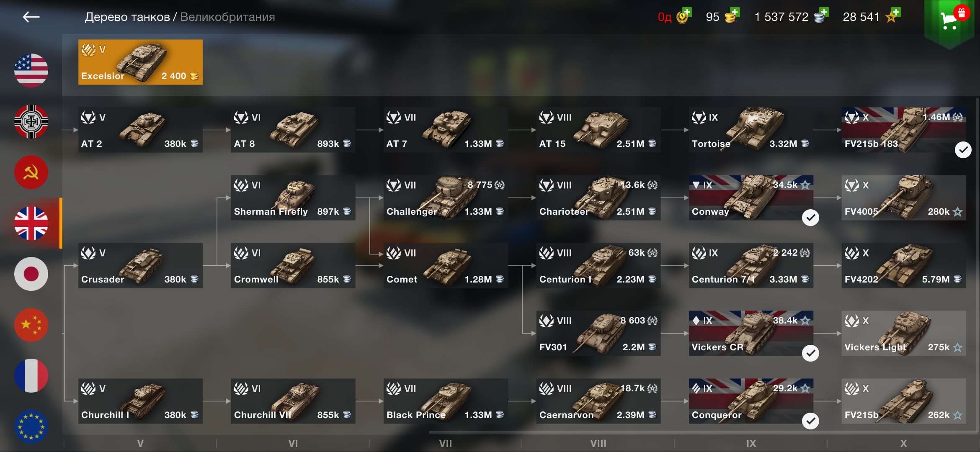
Task: Select the Japan flag nation
Action: pyautogui.click(x=31, y=274)
